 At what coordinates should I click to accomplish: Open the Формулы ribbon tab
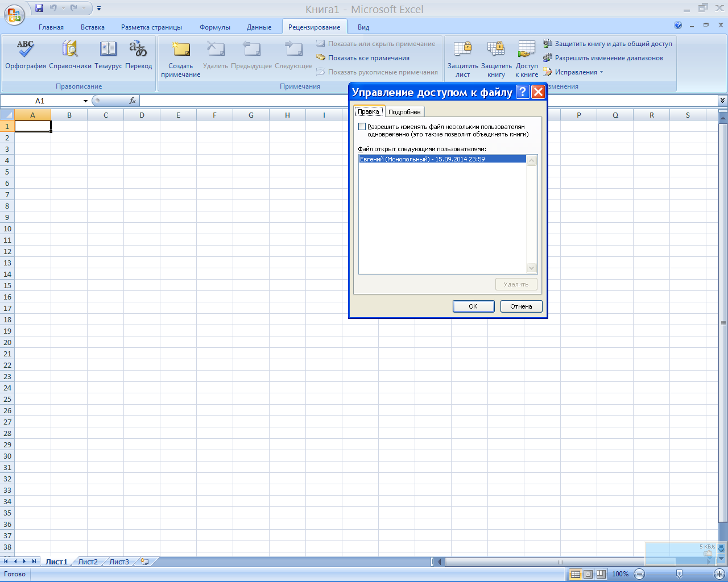point(215,27)
